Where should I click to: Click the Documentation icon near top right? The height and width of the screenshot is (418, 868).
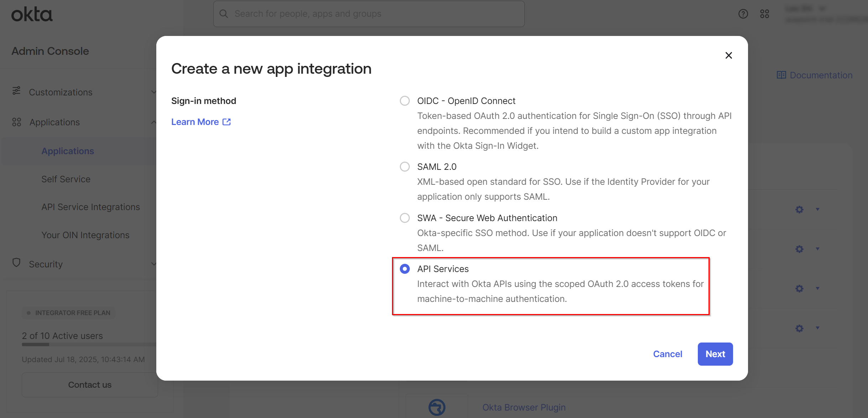click(782, 75)
